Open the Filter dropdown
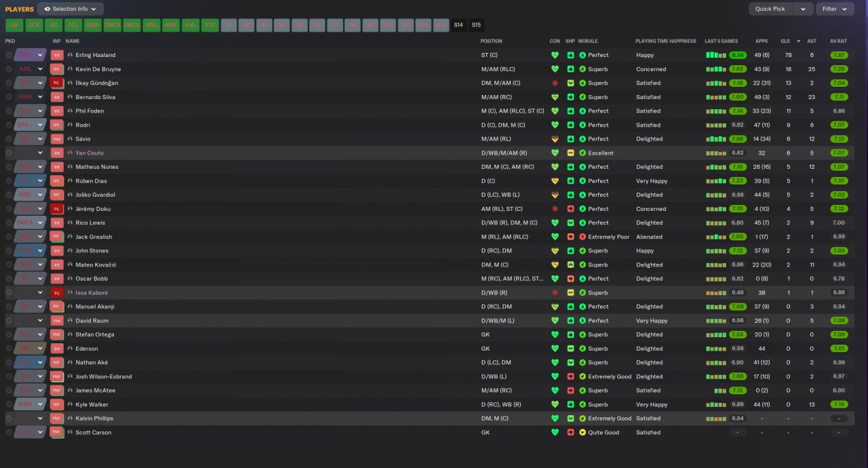The width and height of the screenshot is (868, 468). (835, 9)
